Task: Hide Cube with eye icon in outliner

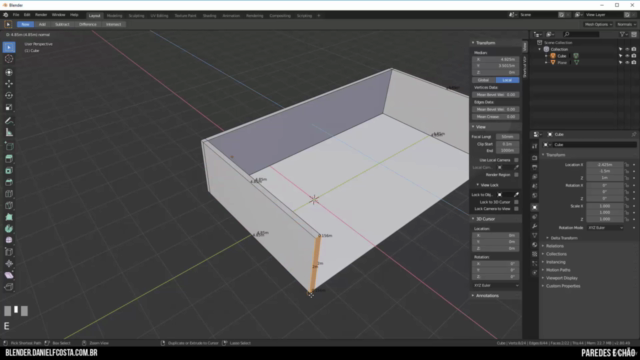Action: coord(627,56)
